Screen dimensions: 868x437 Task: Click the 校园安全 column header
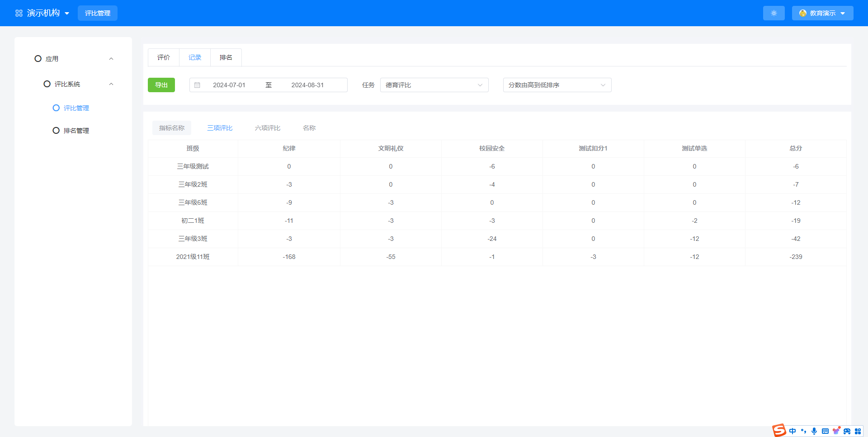pos(492,148)
